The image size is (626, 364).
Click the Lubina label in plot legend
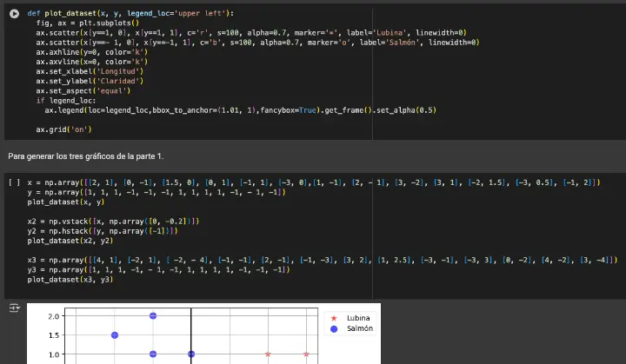358,318
